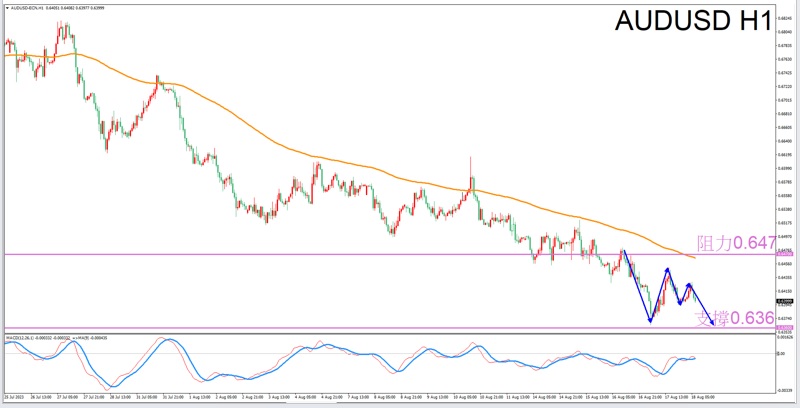Click the 0.64970 price axis label
The width and height of the screenshot is (800, 408).
tap(785, 237)
